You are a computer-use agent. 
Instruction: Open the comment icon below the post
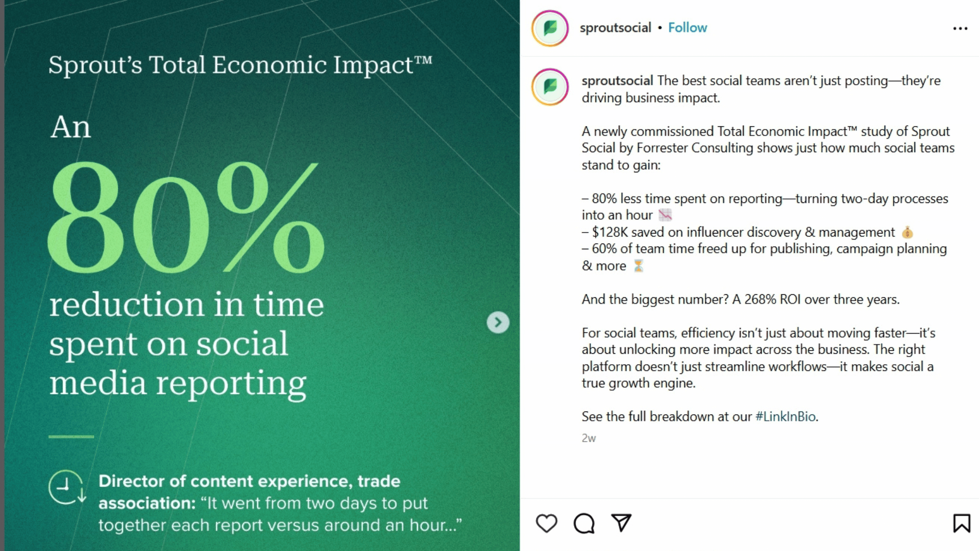[583, 522]
